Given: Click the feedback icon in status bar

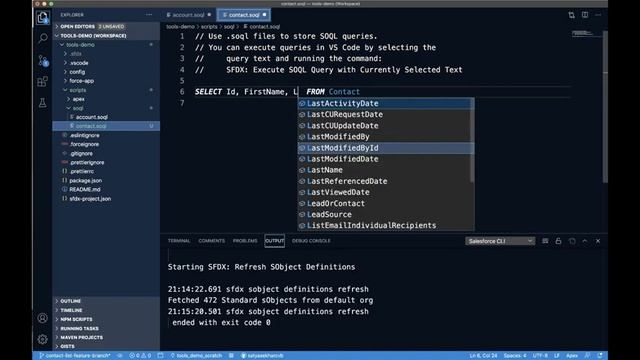Looking at the screenshot, I should pyautogui.click(x=587, y=356).
